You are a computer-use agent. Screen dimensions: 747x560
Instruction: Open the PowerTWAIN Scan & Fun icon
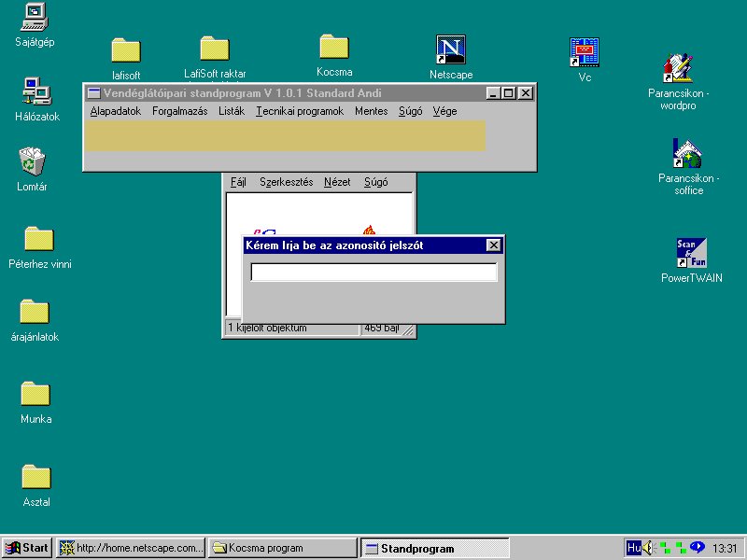[x=691, y=253]
